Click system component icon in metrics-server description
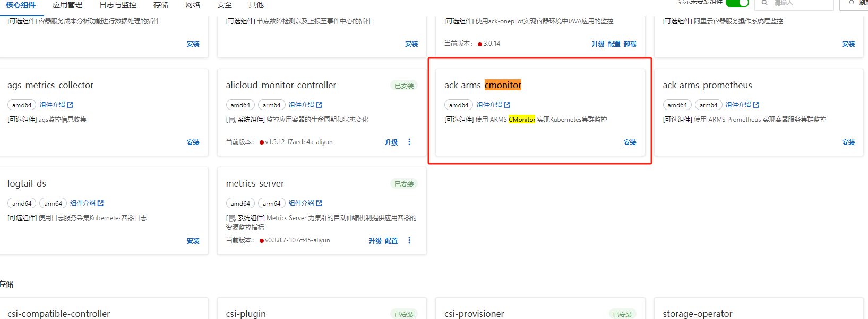The width and height of the screenshot is (868, 319). (232, 219)
